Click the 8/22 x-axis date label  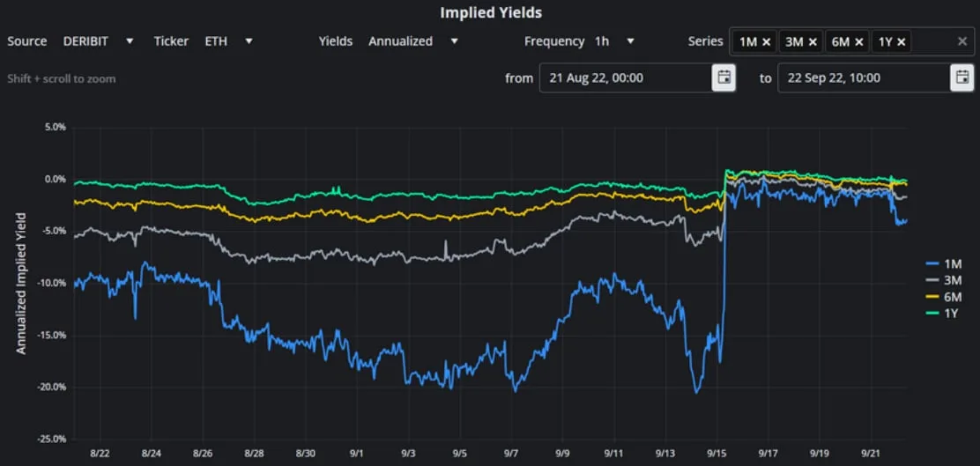(100, 452)
